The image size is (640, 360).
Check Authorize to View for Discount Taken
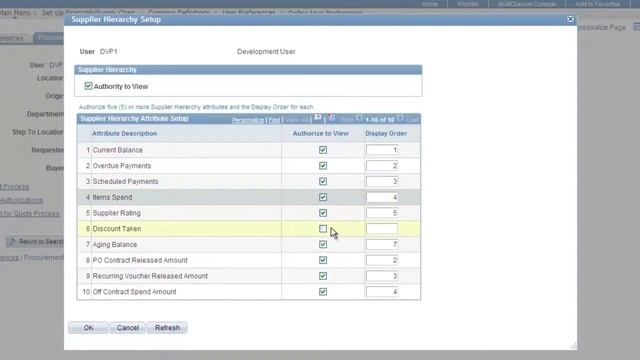click(x=323, y=229)
